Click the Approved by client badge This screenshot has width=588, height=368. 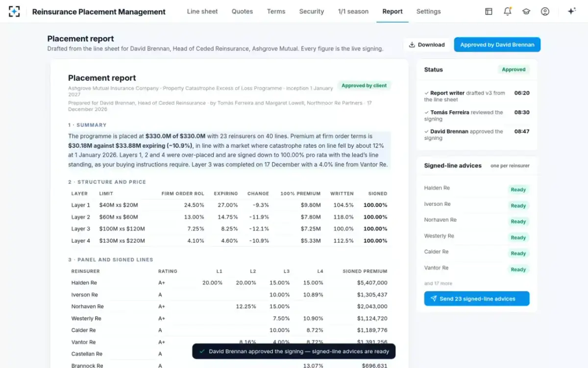tap(364, 85)
